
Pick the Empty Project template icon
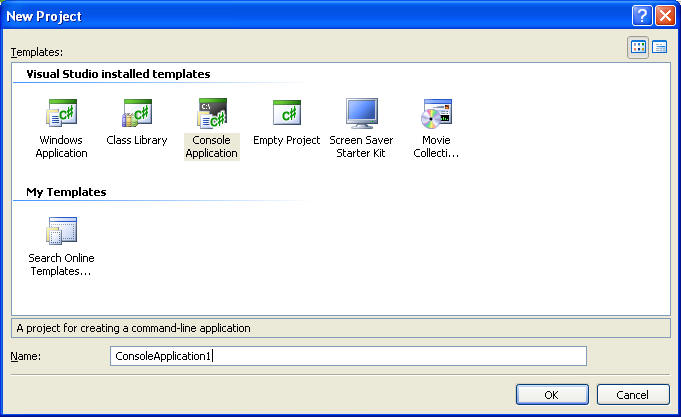click(x=286, y=114)
